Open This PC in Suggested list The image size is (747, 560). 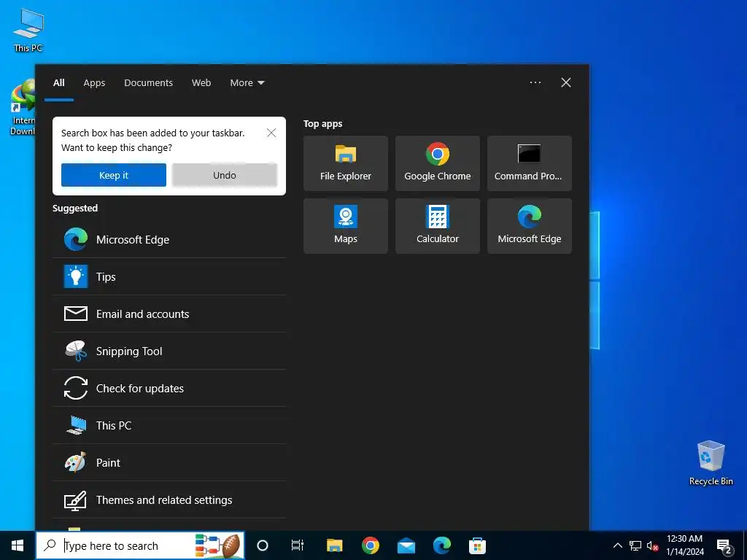pos(169,425)
